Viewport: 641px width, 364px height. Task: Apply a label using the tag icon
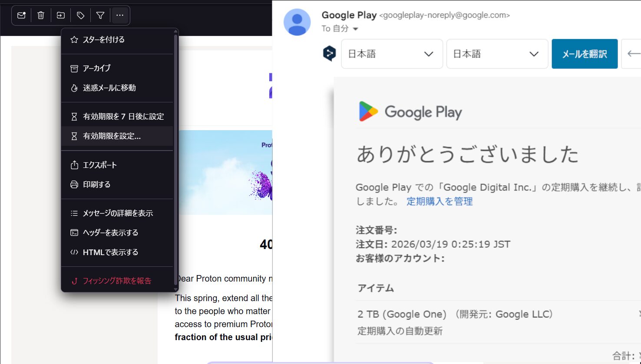coord(80,15)
